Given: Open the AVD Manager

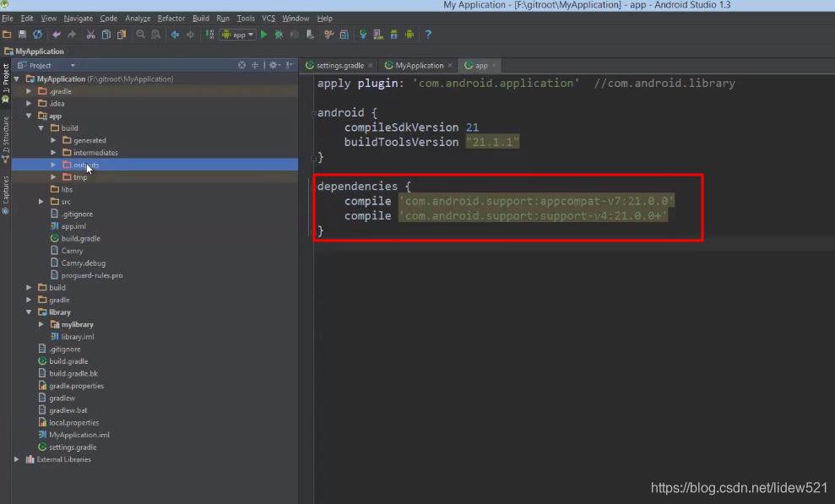Looking at the screenshot, I should [x=377, y=35].
